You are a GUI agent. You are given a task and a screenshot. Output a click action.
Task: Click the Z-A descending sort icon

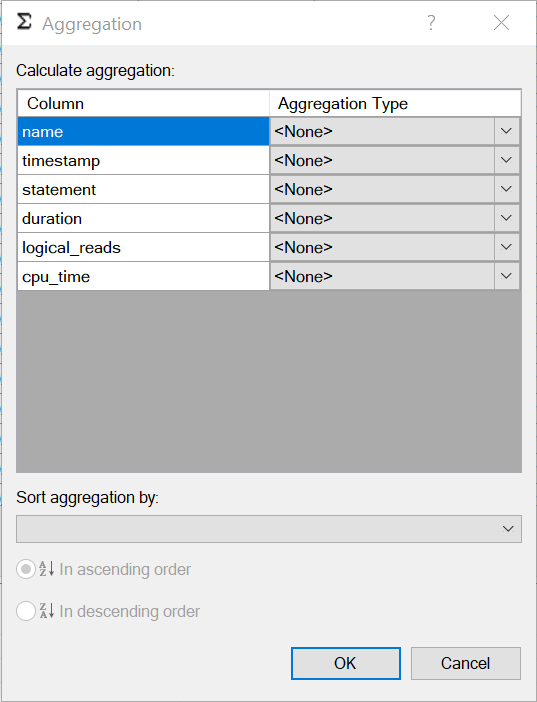point(47,611)
